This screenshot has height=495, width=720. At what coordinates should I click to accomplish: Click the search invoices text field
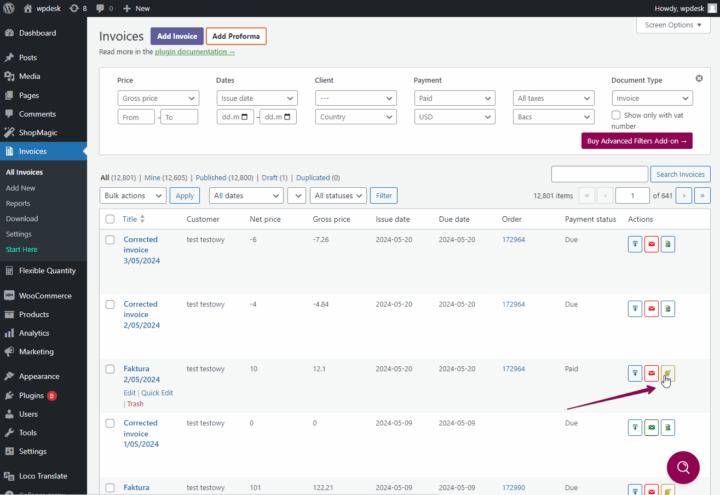(599, 174)
